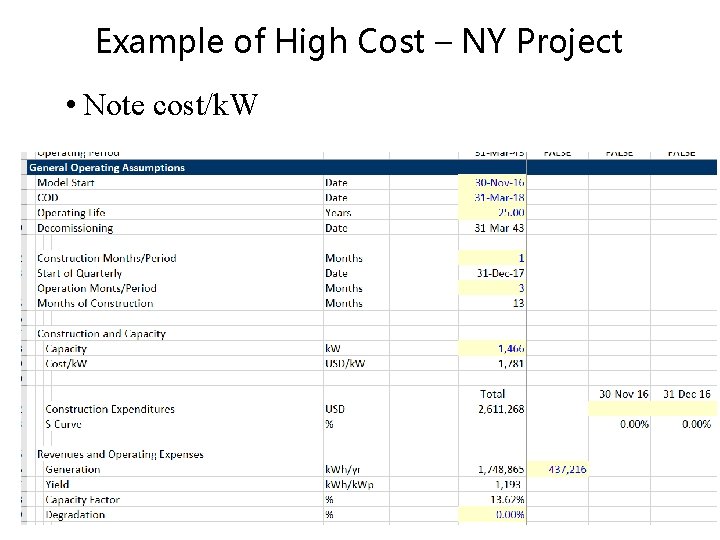Select the '31 Dec 16' column header

[686, 394]
